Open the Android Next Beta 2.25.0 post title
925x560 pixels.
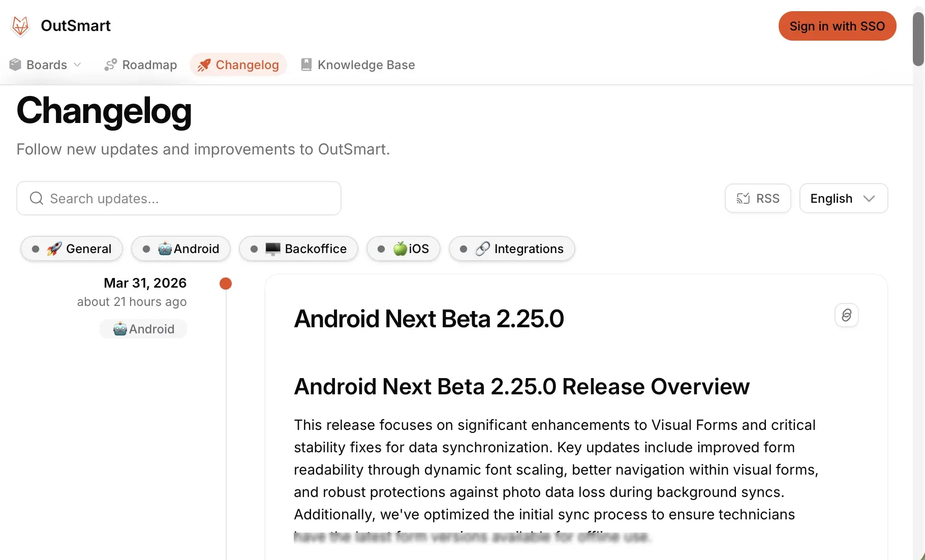tap(429, 319)
